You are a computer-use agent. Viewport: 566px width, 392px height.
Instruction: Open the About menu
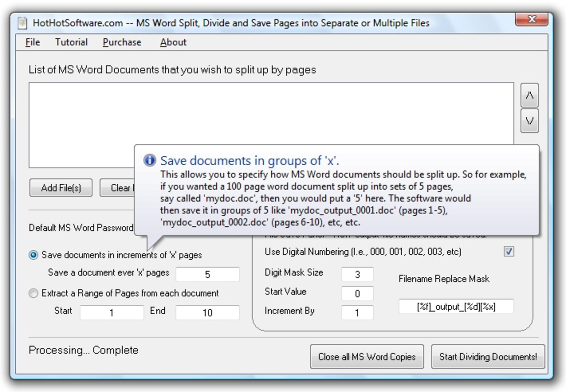tap(173, 42)
